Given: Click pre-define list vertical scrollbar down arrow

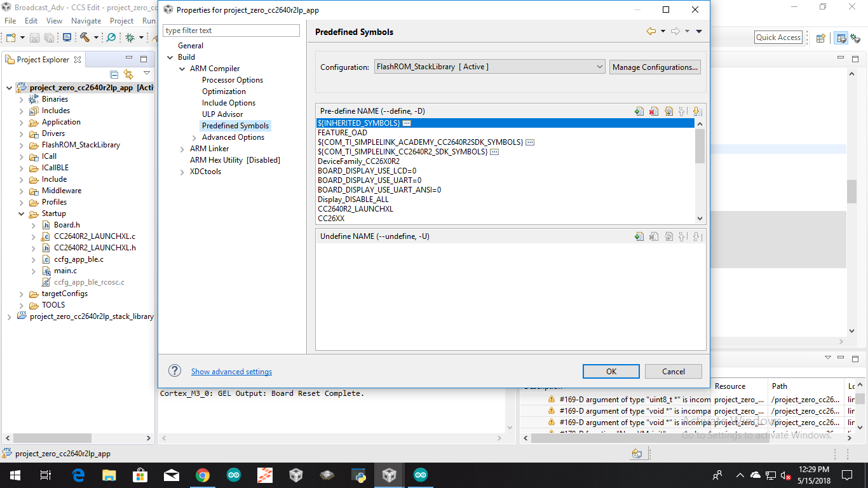Looking at the screenshot, I should 700,219.
